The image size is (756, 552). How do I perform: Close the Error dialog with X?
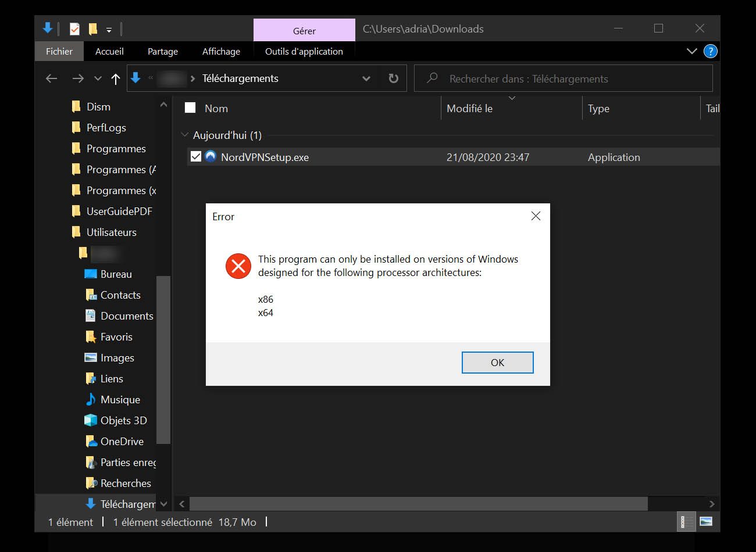tap(536, 216)
